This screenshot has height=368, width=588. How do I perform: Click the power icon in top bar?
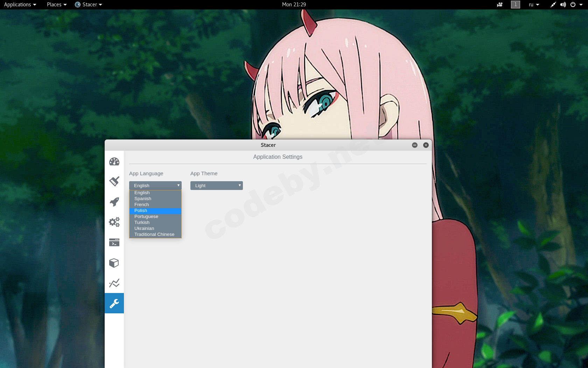click(573, 5)
